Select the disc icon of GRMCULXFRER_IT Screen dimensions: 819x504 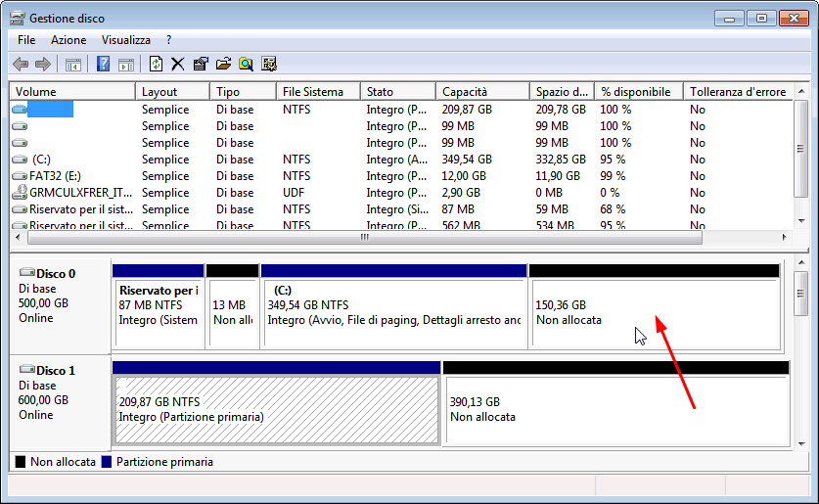coord(20,192)
